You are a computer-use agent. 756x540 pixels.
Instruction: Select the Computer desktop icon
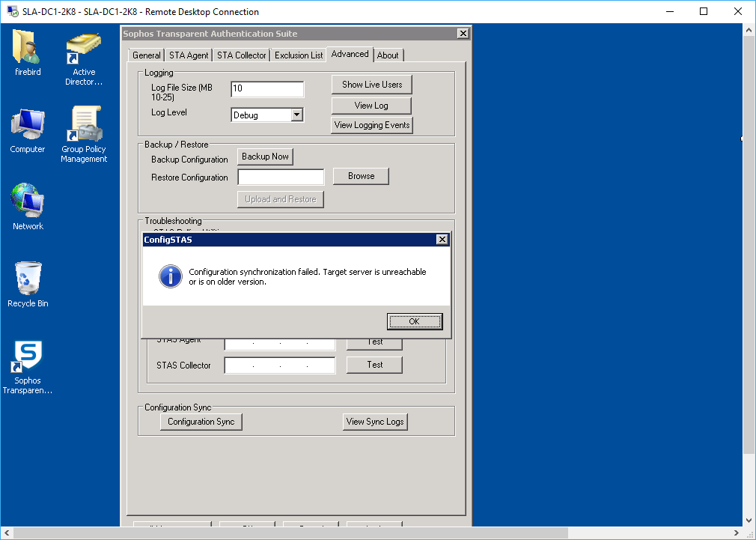coord(28,131)
